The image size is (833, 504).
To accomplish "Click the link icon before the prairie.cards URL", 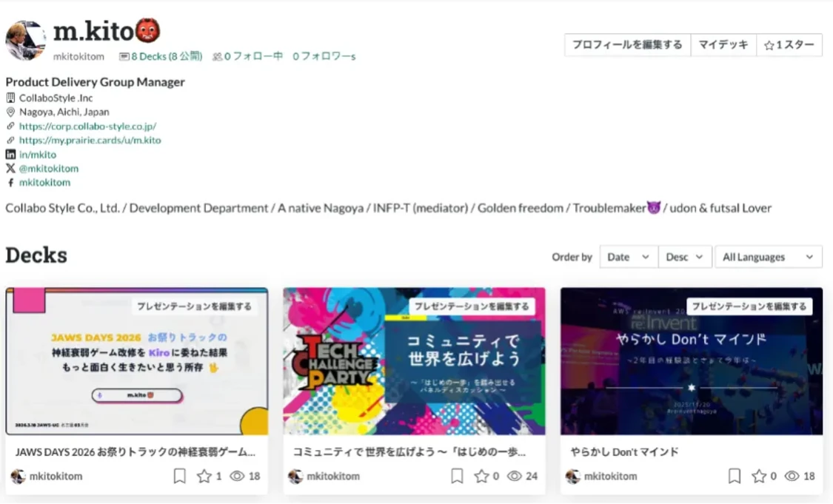I will point(10,140).
